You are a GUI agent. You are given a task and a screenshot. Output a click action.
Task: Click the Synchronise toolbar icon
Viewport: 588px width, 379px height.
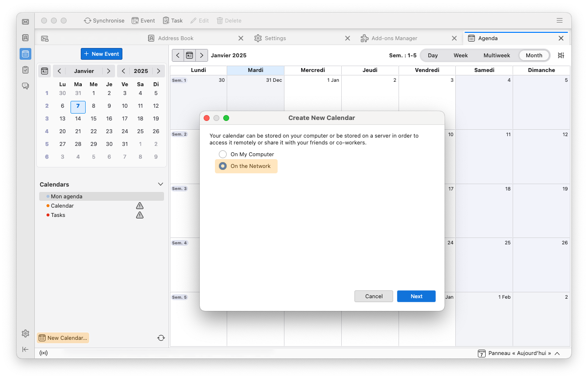(104, 21)
